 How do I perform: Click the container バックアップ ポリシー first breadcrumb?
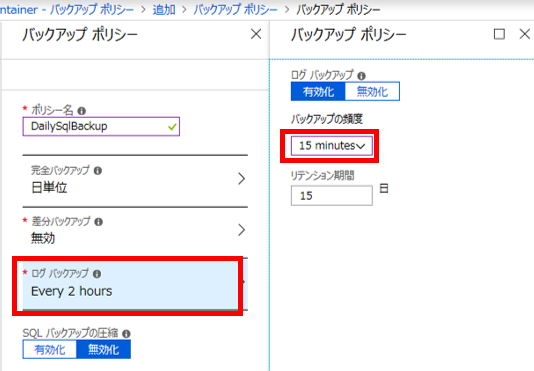(67, 10)
